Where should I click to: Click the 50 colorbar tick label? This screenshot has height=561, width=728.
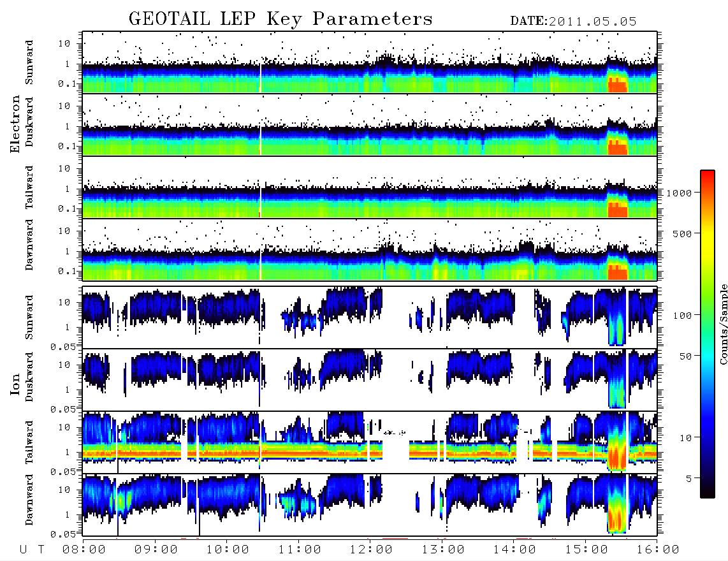point(685,356)
